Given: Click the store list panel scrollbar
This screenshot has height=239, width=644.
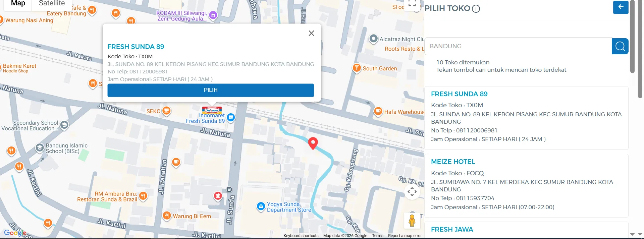Looking at the screenshot, I should pos(632,37).
